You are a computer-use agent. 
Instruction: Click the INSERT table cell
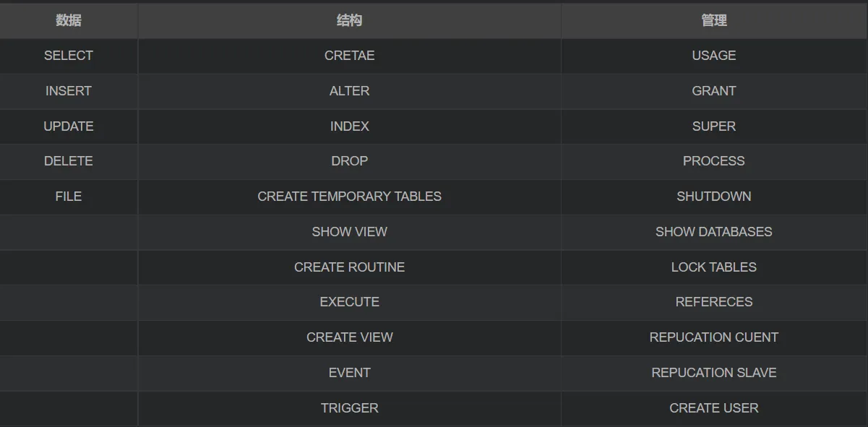pyautogui.click(x=69, y=91)
